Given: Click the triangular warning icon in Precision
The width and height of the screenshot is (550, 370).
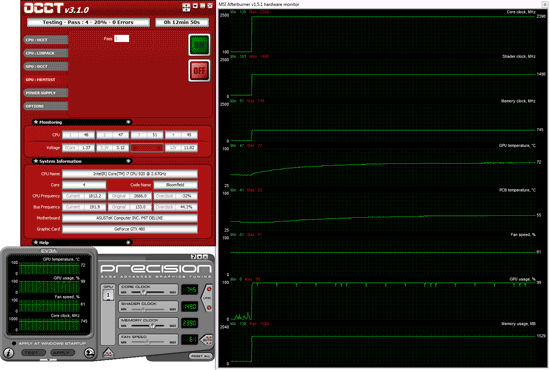Looking at the screenshot, I should [x=108, y=352].
